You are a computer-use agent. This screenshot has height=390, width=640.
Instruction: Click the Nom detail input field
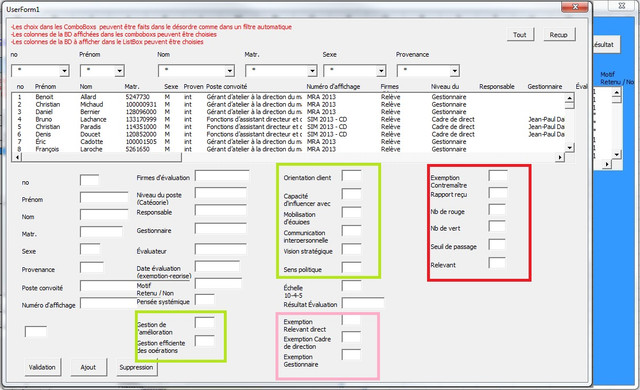click(104, 214)
